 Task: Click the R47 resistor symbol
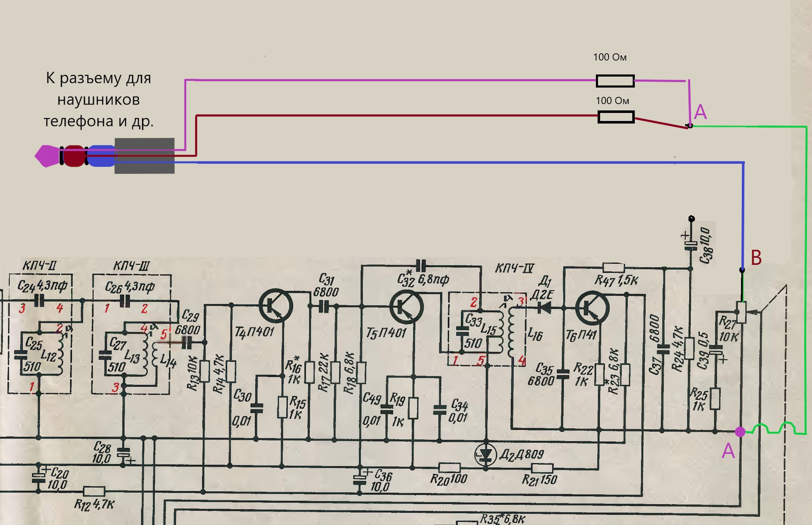click(613, 267)
